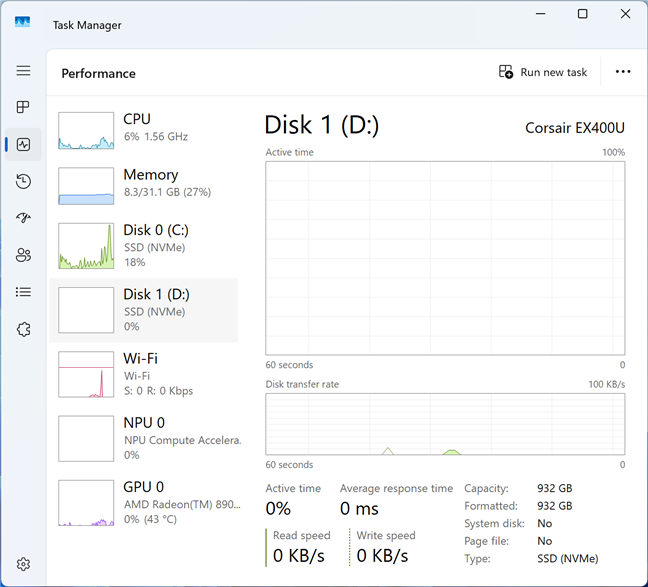Close the Task Manager window
The width and height of the screenshot is (648, 587).
click(x=625, y=14)
